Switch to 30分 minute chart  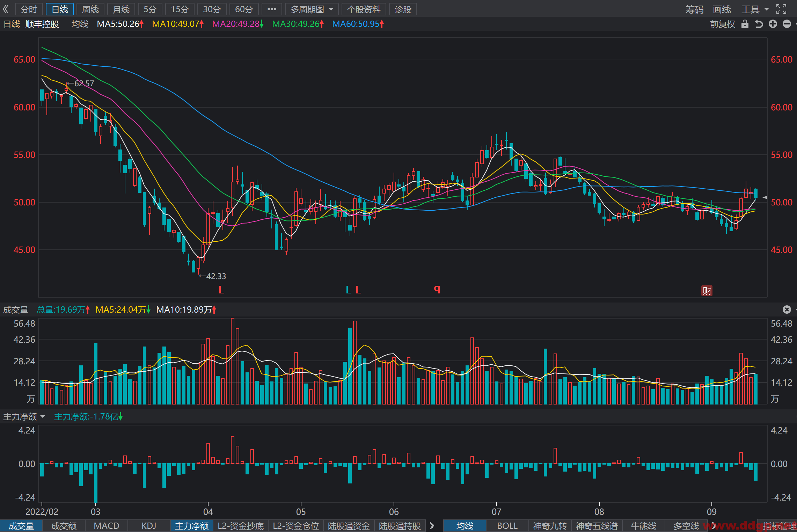point(212,9)
